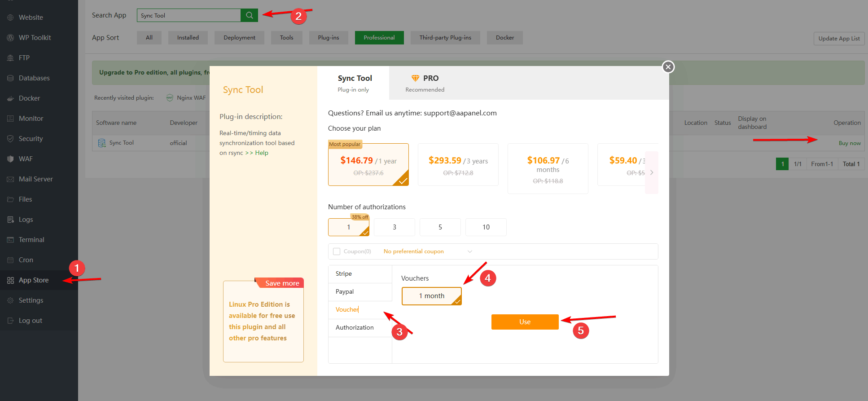
Task: Click the Security shield icon in sidebar
Action: pyautogui.click(x=10, y=139)
